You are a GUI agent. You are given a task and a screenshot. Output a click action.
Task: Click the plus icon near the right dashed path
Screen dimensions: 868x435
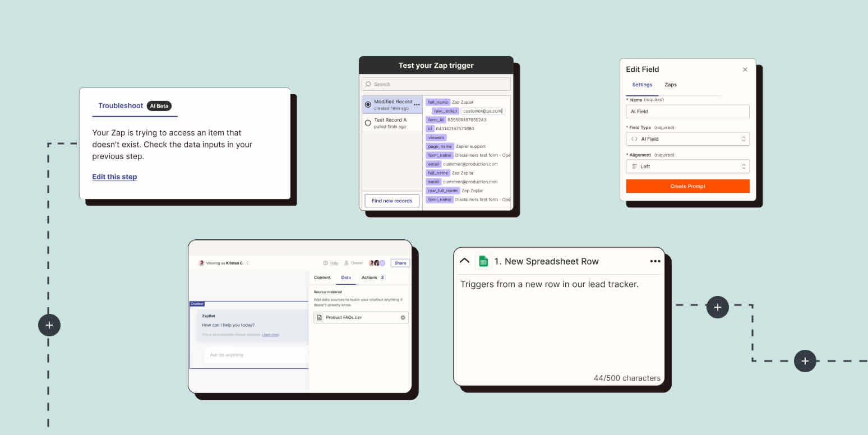[718, 307]
